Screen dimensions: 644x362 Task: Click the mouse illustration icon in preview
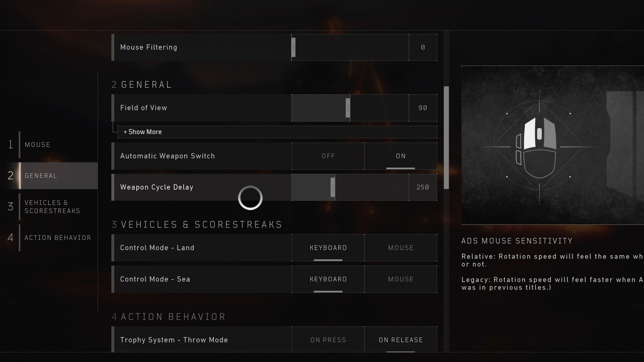537,147
